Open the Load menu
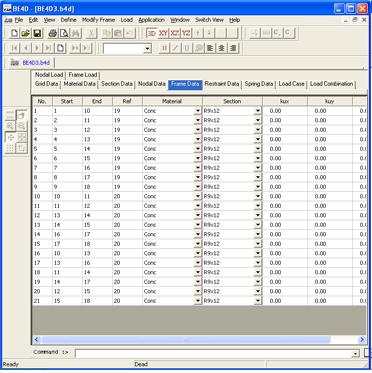 coord(127,20)
